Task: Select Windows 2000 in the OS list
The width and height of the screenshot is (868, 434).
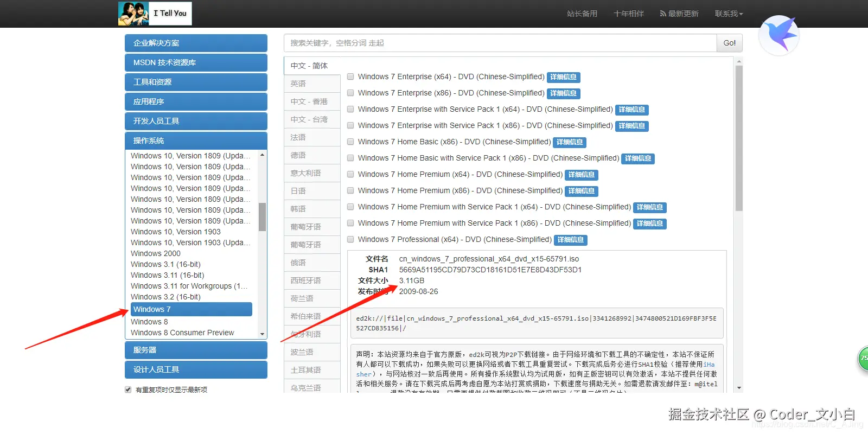Action: coord(156,253)
